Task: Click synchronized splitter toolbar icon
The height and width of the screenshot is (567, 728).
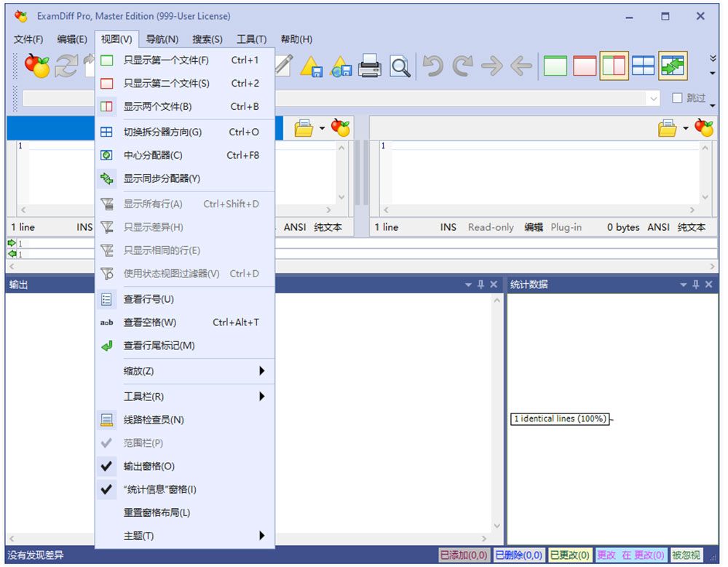Action: [673, 66]
